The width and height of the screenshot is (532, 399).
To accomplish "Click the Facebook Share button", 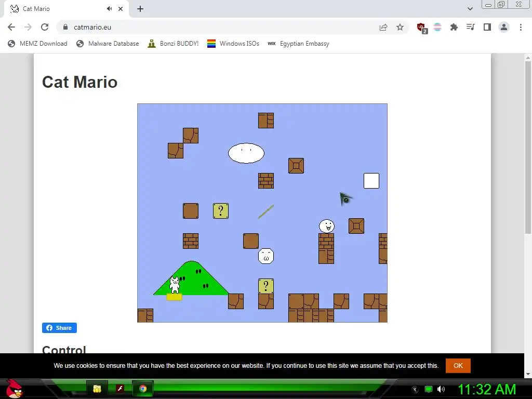I will (59, 328).
